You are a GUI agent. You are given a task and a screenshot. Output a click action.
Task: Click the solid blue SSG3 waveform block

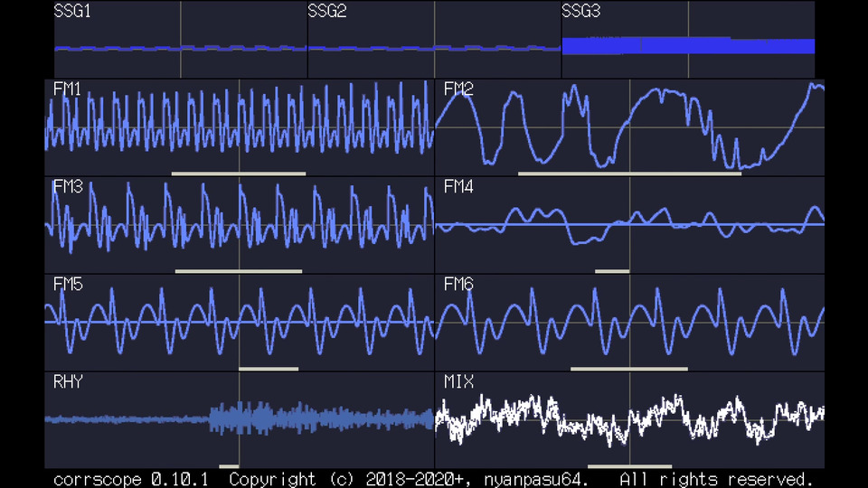point(688,46)
